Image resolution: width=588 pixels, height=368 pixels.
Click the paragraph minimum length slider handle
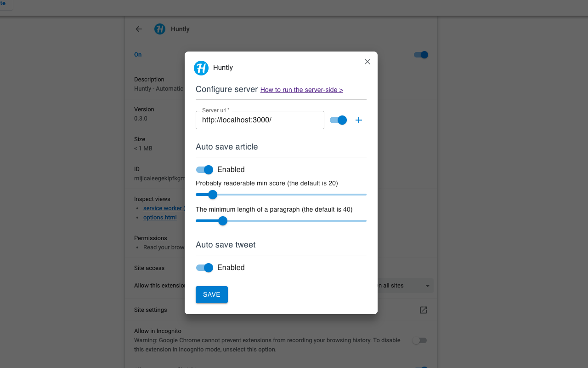pyautogui.click(x=223, y=221)
